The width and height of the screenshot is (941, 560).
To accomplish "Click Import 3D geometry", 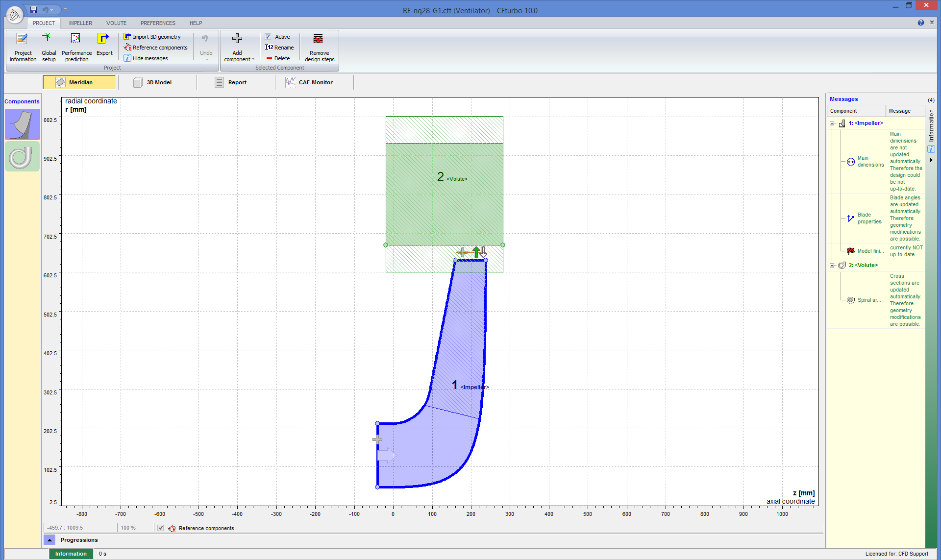I will pyautogui.click(x=156, y=37).
